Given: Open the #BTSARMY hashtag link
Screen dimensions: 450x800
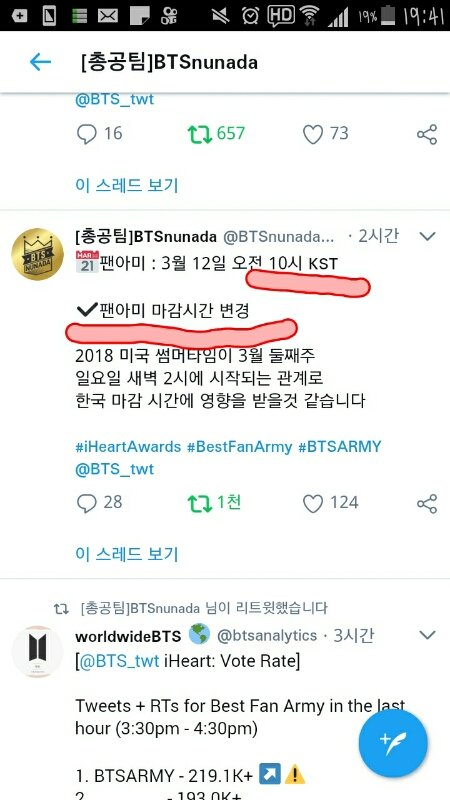Looking at the screenshot, I should (339, 447).
